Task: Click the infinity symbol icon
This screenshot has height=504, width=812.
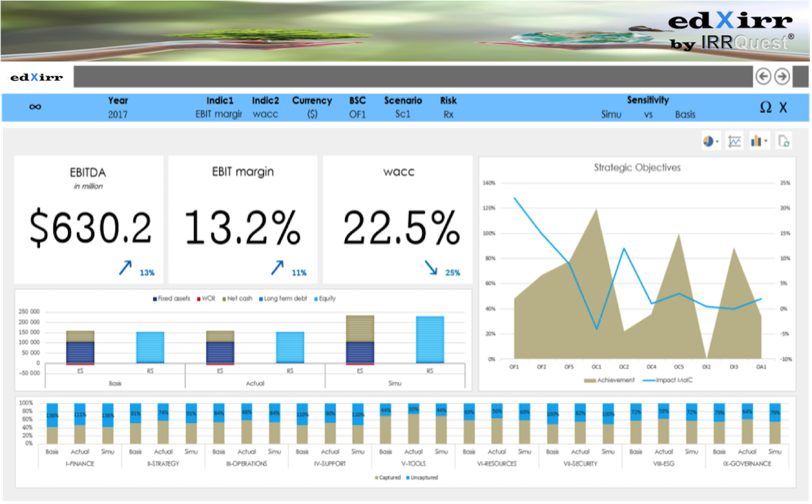Action: pyautogui.click(x=35, y=107)
